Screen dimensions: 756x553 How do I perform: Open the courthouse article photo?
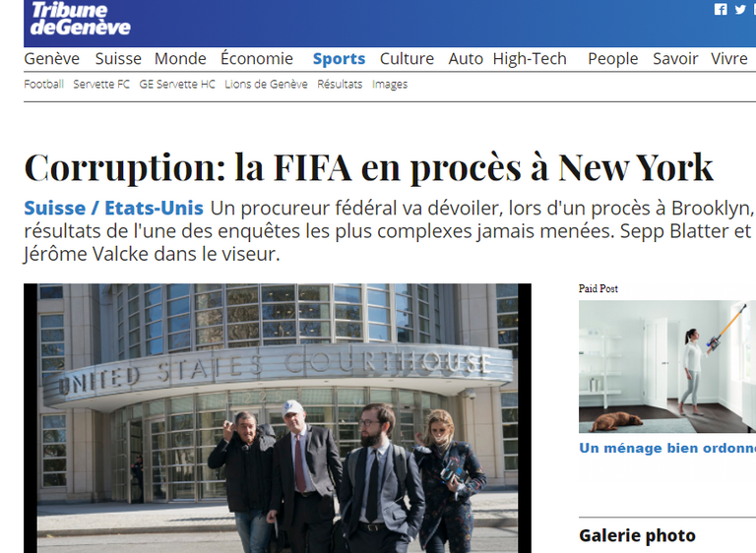pos(278,418)
